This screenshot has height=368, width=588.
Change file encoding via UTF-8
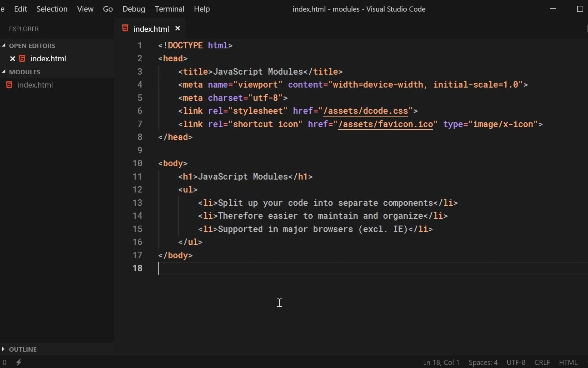pyautogui.click(x=516, y=363)
